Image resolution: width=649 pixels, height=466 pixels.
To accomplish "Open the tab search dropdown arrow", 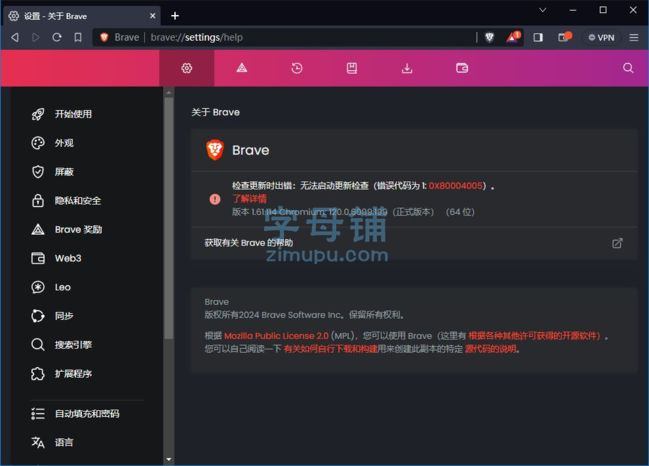I will (x=543, y=10).
